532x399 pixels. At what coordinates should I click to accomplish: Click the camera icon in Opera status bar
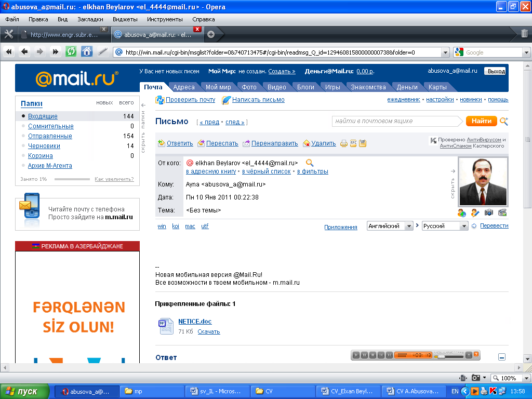click(x=476, y=378)
